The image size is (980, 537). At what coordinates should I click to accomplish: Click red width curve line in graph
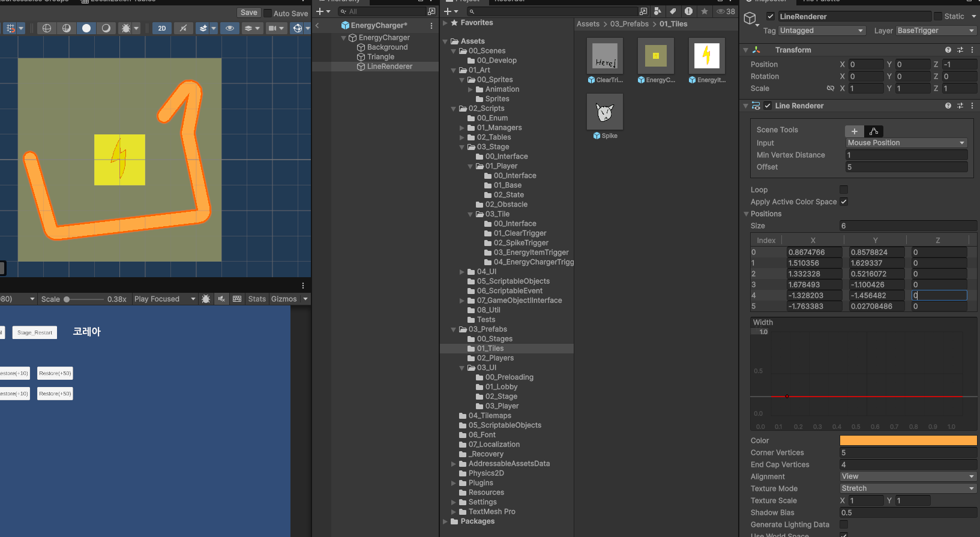pos(867,397)
